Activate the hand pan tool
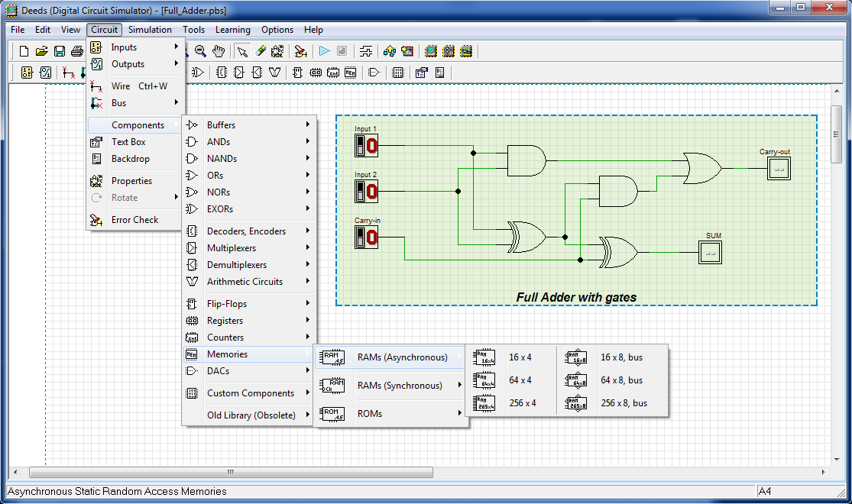The image size is (852, 504). tap(218, 51)
